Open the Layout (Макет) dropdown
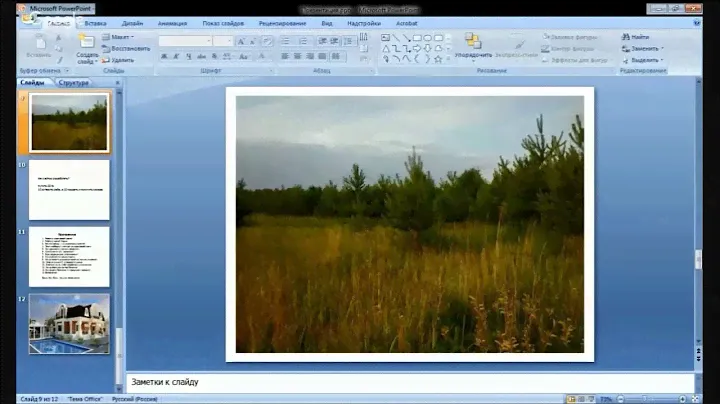 pyautogui.click(x=122, y=37)
